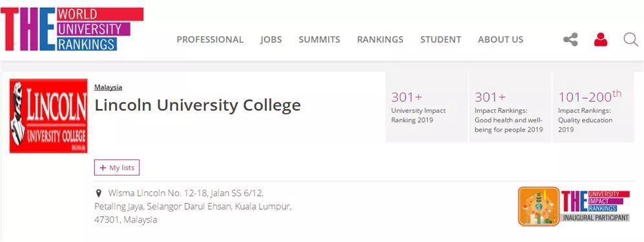Open the University Impact Ranking 2019 tile
The height and width of the screenshot is (242, 644).
pos(426,107)
